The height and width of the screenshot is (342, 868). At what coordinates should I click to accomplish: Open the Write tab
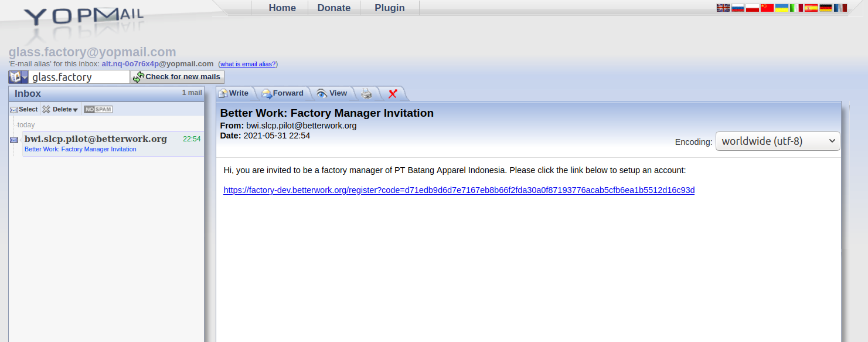[234, 93]
